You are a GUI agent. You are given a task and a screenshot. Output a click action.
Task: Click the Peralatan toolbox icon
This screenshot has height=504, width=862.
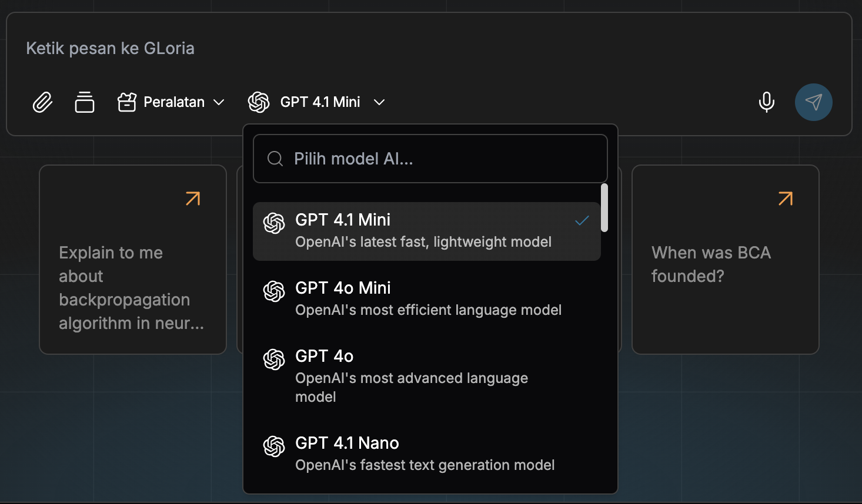coord(127,102)
